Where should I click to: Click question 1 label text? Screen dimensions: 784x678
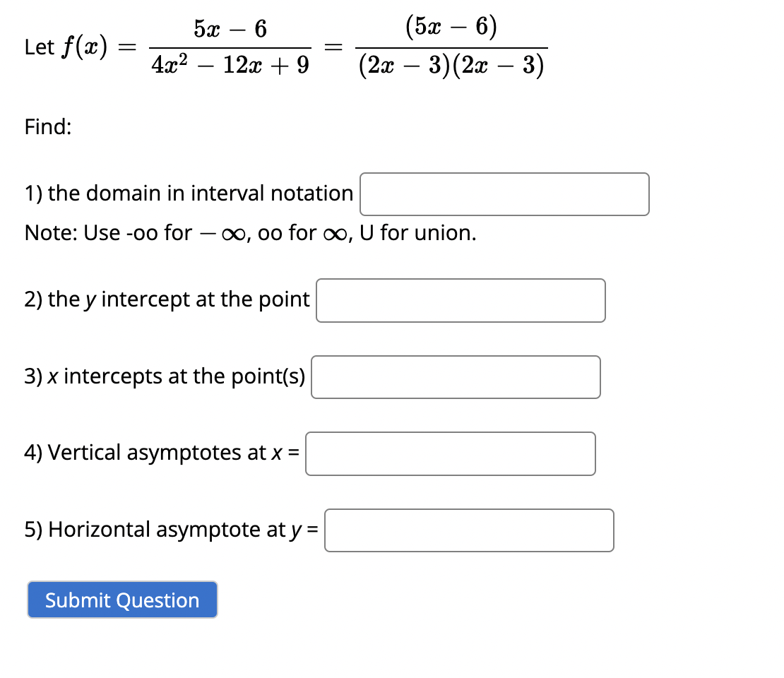coord(187,193)
